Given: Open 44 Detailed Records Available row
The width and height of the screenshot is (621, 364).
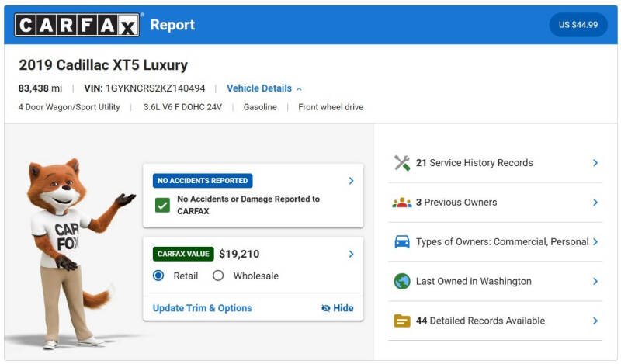Looking at the screenshot, I should [x=495, y=321].
